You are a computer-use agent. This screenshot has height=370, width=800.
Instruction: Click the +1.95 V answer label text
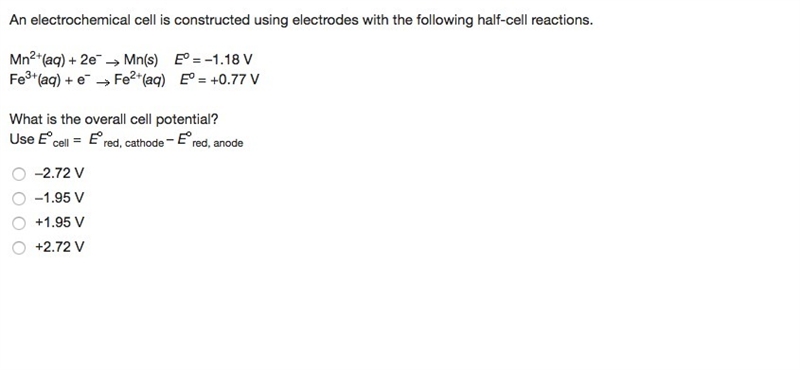59,223
